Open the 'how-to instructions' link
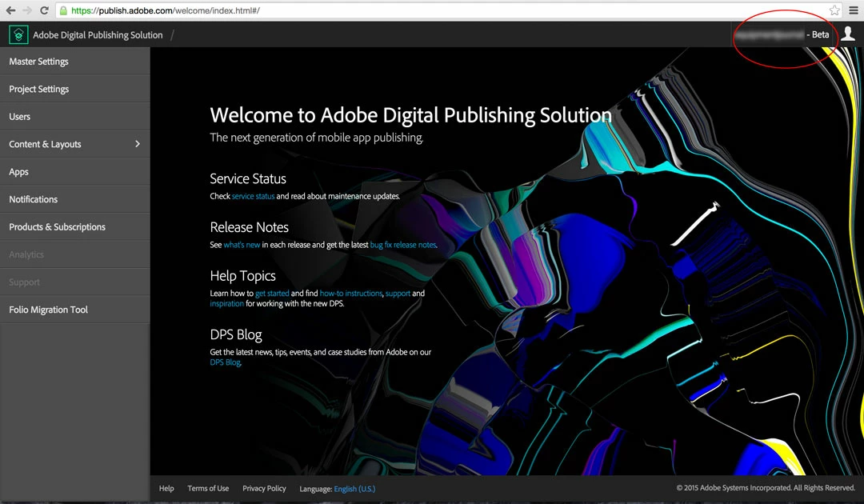864x504 pixels. [351, 293]
